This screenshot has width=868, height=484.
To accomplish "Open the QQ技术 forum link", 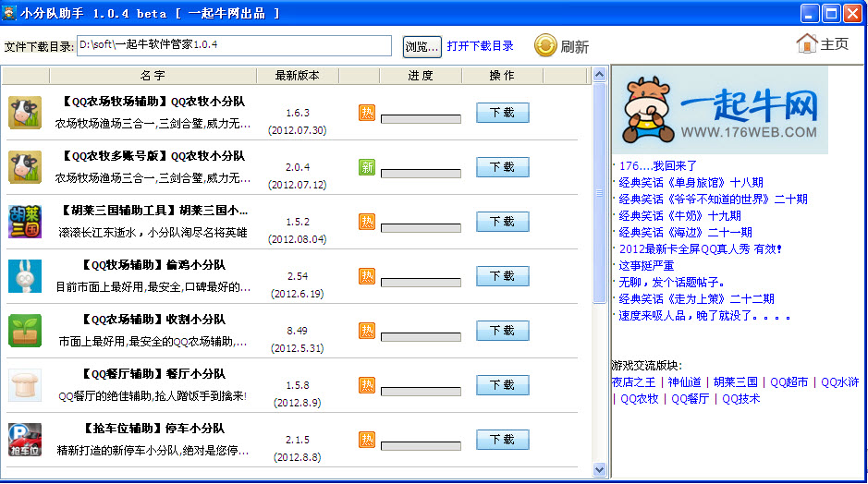I will [x=741, y=399].
